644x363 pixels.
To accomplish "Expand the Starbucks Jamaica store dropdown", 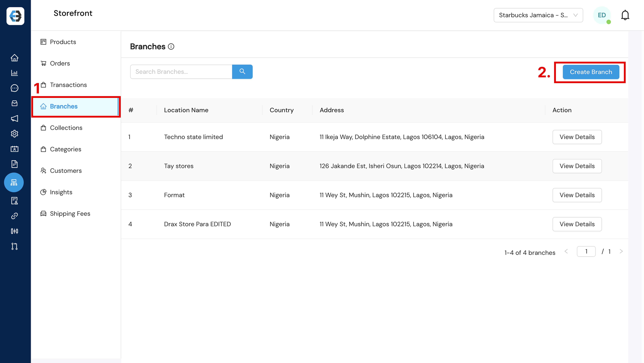I will coord(538,15).
